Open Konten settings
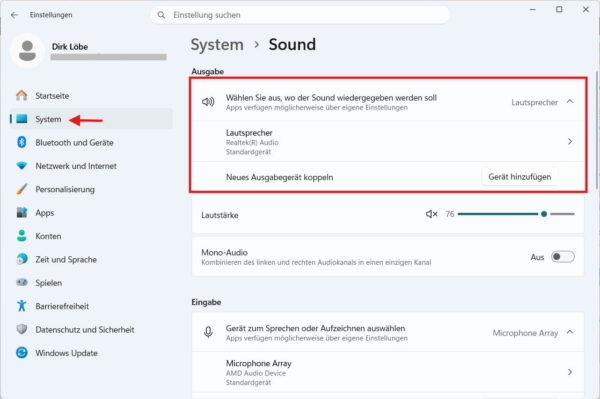This screenshot has height=399, width=600. (91, 236)
